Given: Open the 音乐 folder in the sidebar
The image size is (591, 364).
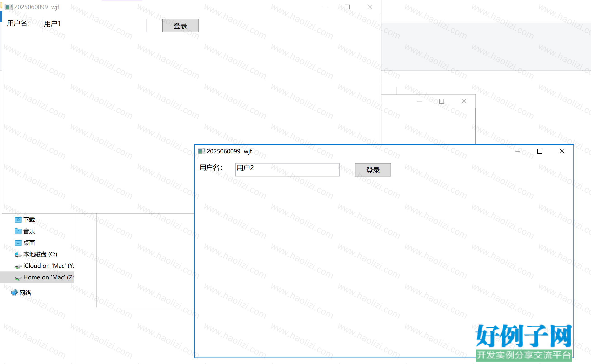Looking at the screenshot, I should (x=29, y=231).
